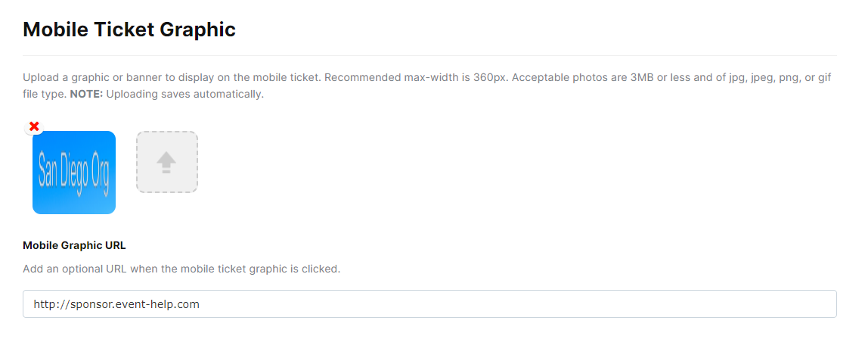The height and width of the screenshot is (358, 868).
Task: Click the upload arrow icon
Action: [166, 163]
